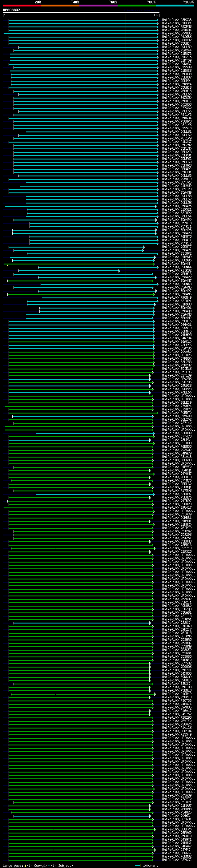Click the UniRef100_C1MZI5 label

pyautogui.click(x=176, y=57)
